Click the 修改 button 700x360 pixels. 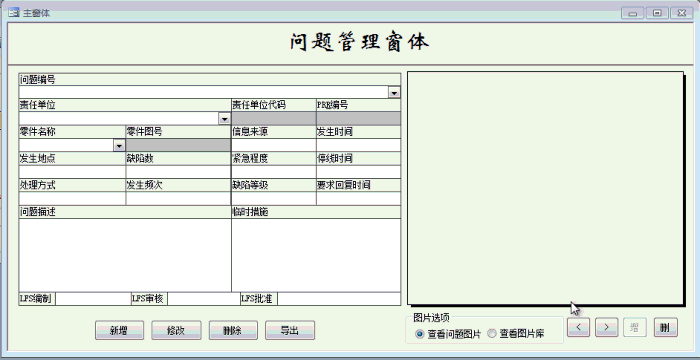(x=176, y=331)
